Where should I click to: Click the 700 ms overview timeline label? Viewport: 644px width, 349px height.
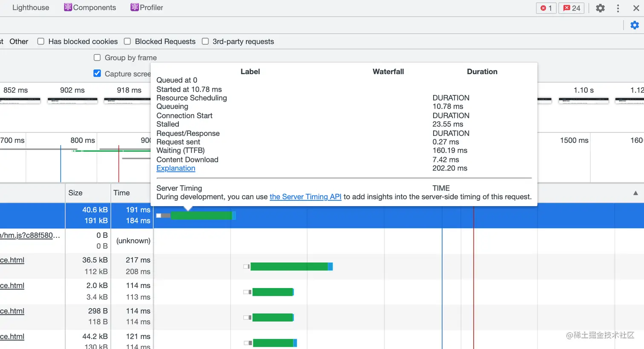[12, 140]
